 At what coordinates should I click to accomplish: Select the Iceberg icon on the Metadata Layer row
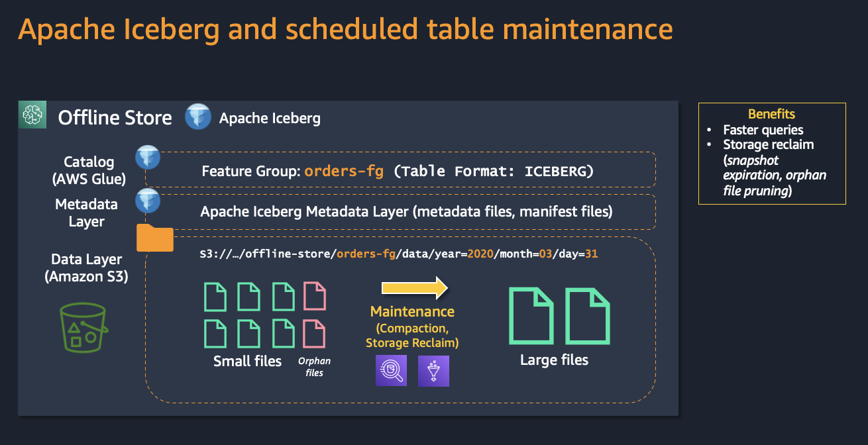point(148,201)
